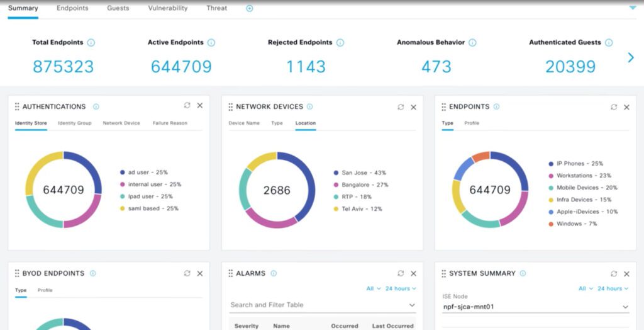Viewport: 644px width, 330px height.
Task: Refresh the Endpoints dashlet
Action: click(x=614, y=107)
